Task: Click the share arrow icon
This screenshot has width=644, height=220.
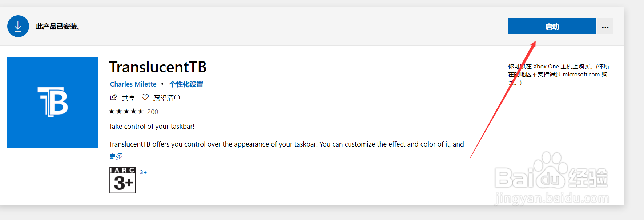Action: pos(114,97)
